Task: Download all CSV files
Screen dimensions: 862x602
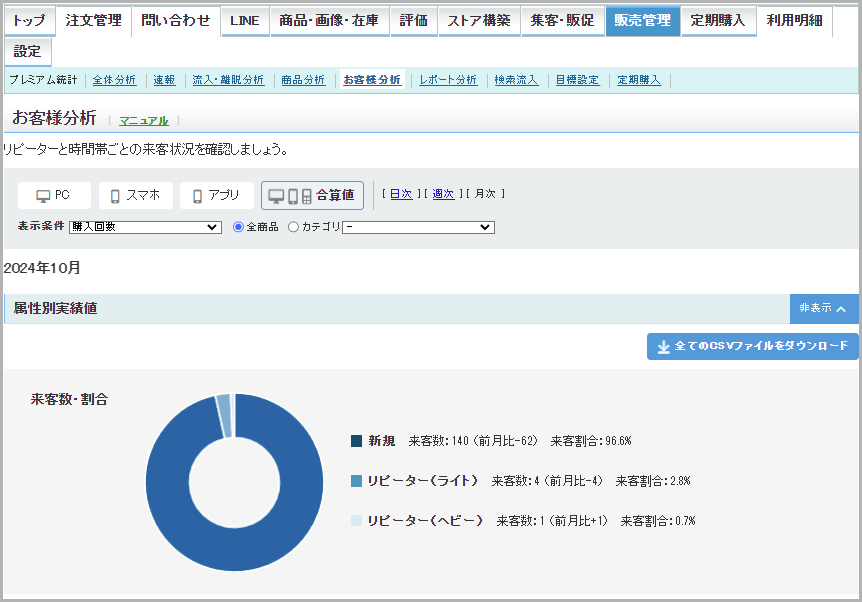Action: coord(753,346)
